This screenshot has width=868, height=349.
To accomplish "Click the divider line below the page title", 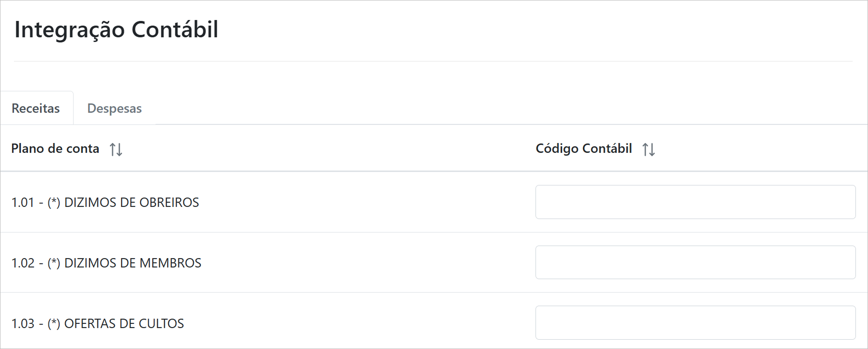I will (433, 61).
